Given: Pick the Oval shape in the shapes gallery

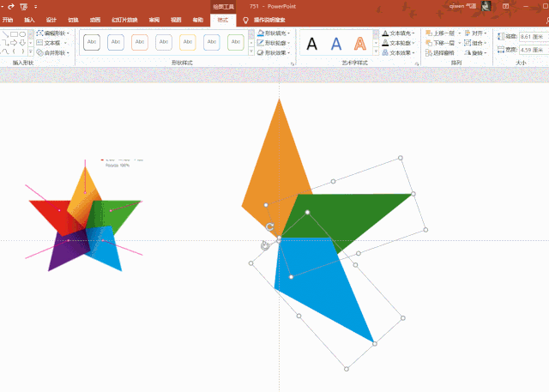Looking at the screenshot, I should point(22,34).
